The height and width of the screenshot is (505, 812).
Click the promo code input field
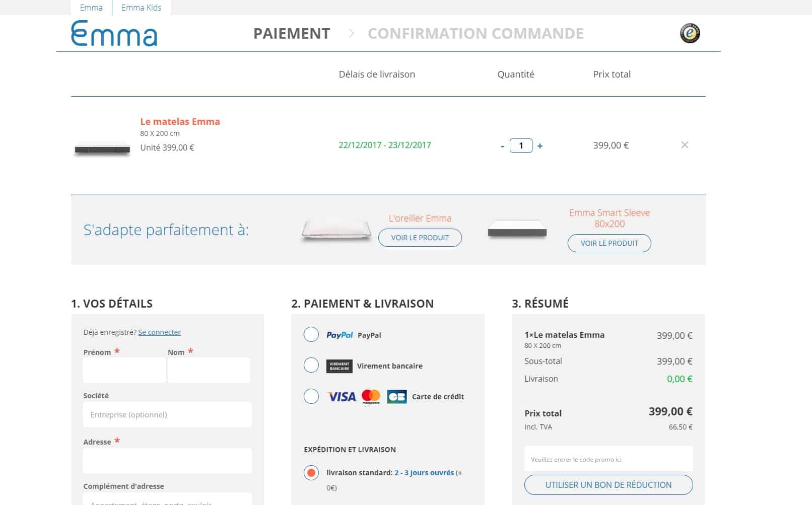coord(608,459)
